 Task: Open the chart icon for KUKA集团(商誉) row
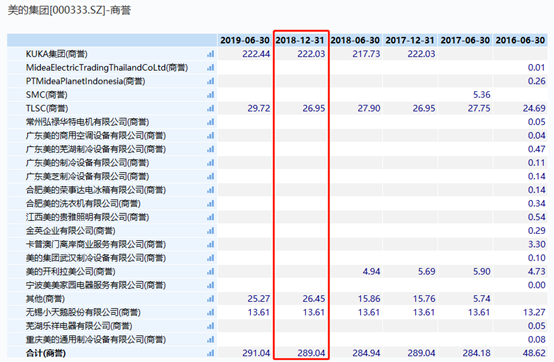211,54
